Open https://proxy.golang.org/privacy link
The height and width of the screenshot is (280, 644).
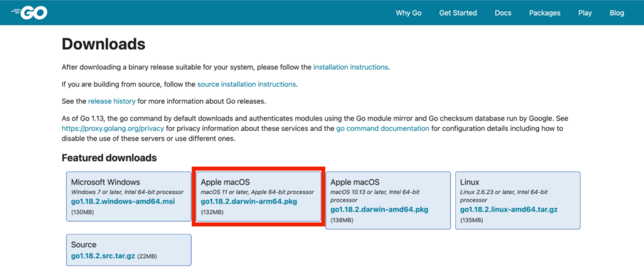[113, 128]
